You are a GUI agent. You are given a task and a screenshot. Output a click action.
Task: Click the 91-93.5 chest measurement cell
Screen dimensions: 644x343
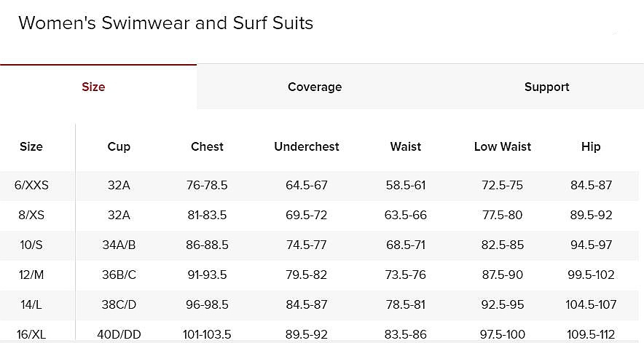pos(207,275)
